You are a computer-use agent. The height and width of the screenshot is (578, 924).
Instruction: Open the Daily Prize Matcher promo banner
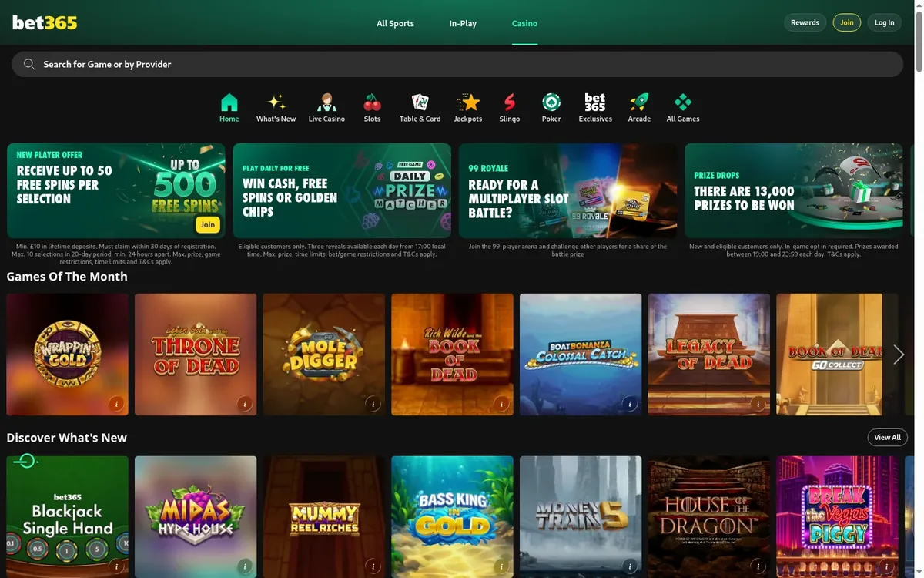click(342, 190)
